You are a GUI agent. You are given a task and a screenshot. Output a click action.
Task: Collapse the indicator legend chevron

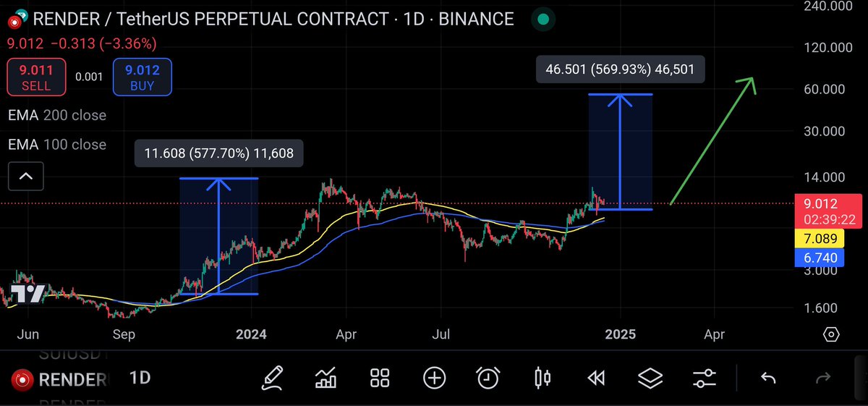[25, 175]
